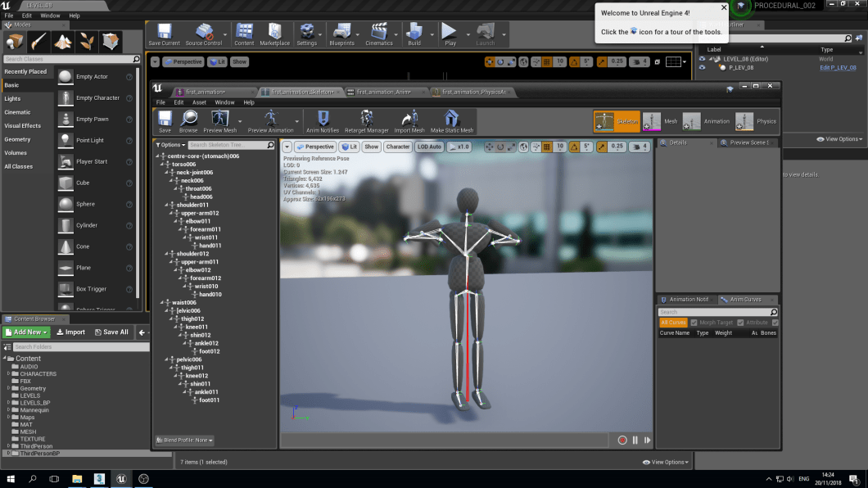The width and height of the screenshot is (868, 488).
Task: Select the head006 bone
Action: click(201, 197)
